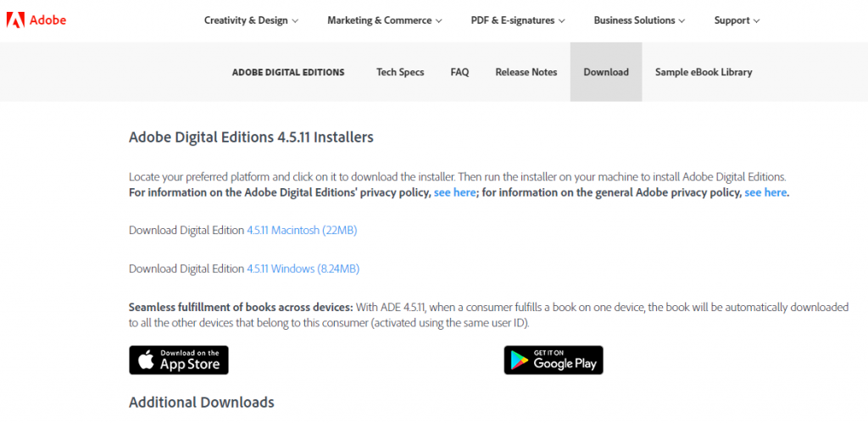Viewport: 868px width, 423px height.
Task: Open the FAQ tab
Action: click(x=459, y=72)
